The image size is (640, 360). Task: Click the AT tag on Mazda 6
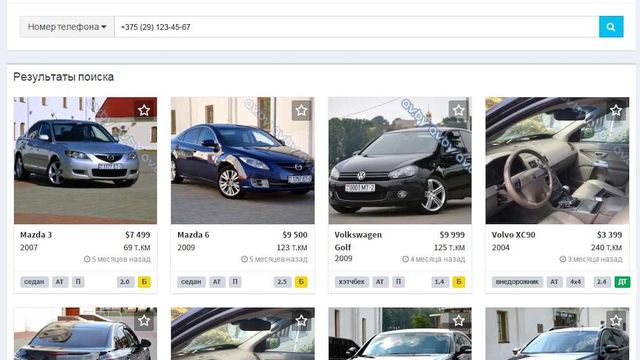(217, 282)
